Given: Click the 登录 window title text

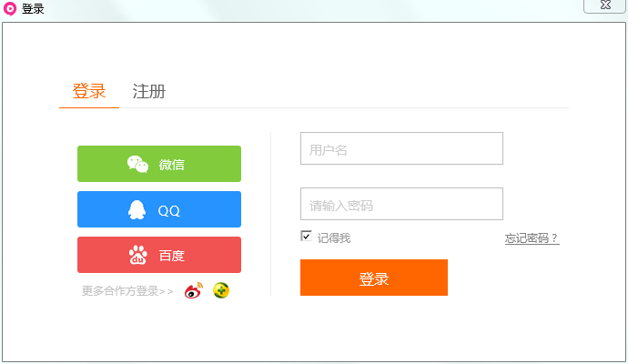Looking at the screenshot, I should click(x=33, y=9).
